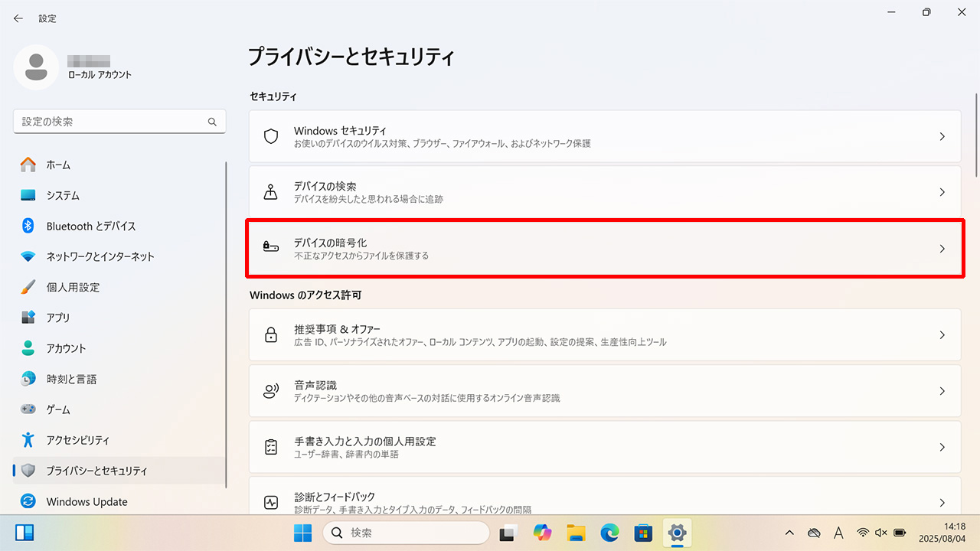Launch Microsoft Edge from the taskbar

(609, 532)
